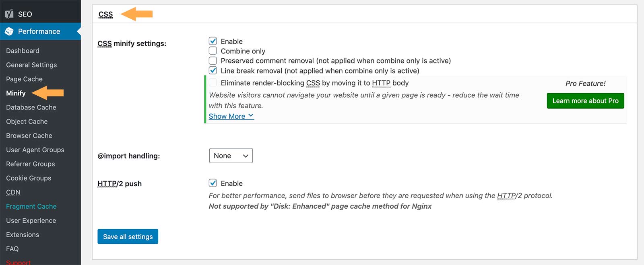Uncheck Line break removal
The image size is (644, 265).
[x=213, y=70]
